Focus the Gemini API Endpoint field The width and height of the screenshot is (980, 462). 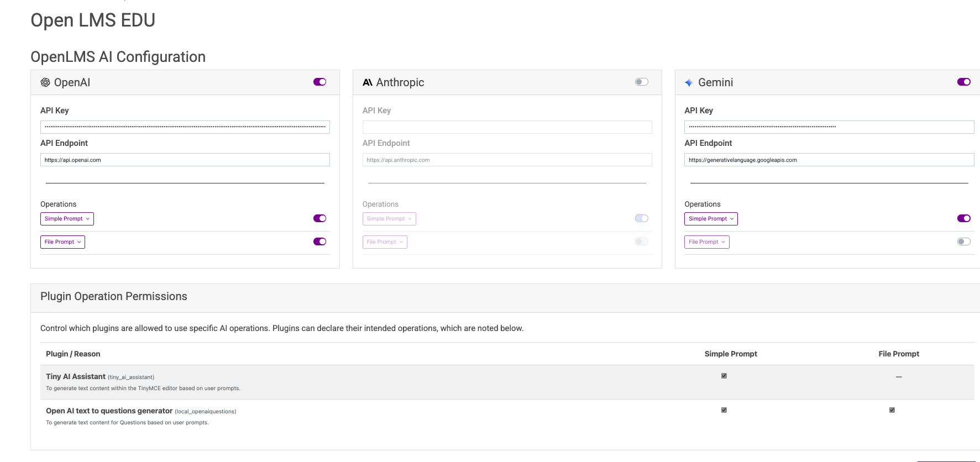(829, 160)
